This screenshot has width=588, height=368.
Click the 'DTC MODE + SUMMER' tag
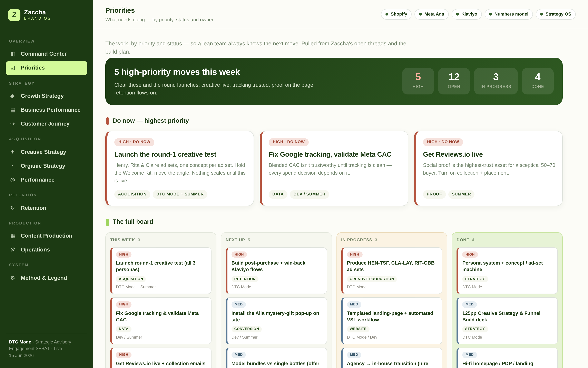tap(180, 194)
